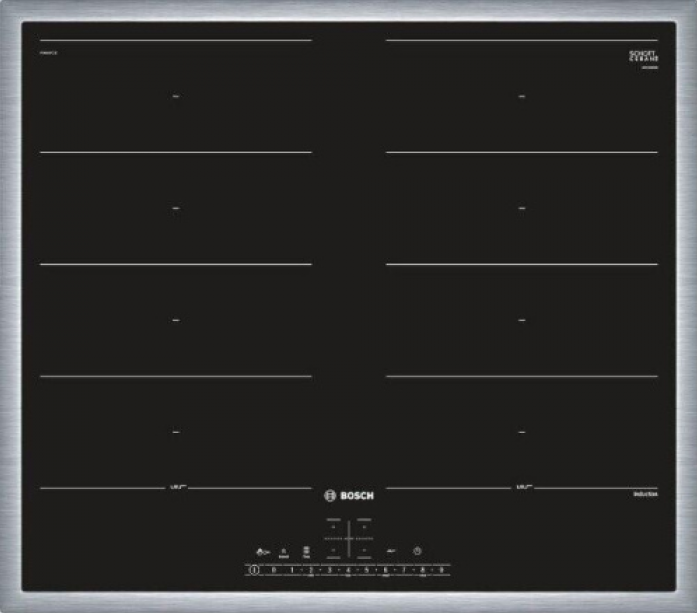697x613 pixels.
Task: Set power level to 9 on slider
Action: pyautogui.click(x=441, y=570)
